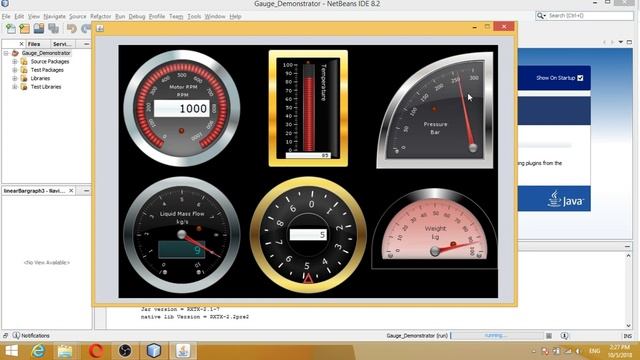Open OBS Studio from taskbar

[x=125, y=351]
